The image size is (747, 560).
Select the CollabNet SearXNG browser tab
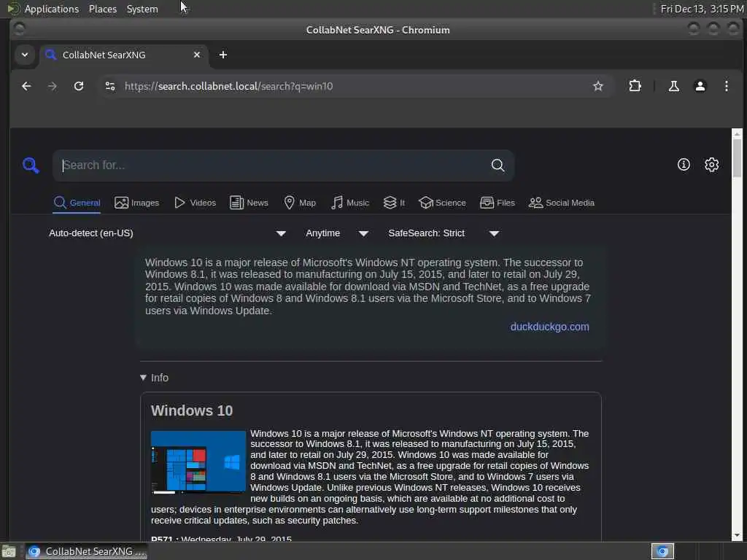pyautogui.click(x=124, y=55)
